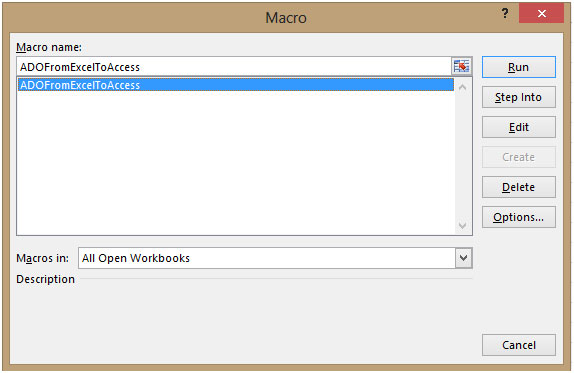The width and height of the screenshot is (574, 373).
Task: Click the Step Into button
Action: (x=518, y=97)
